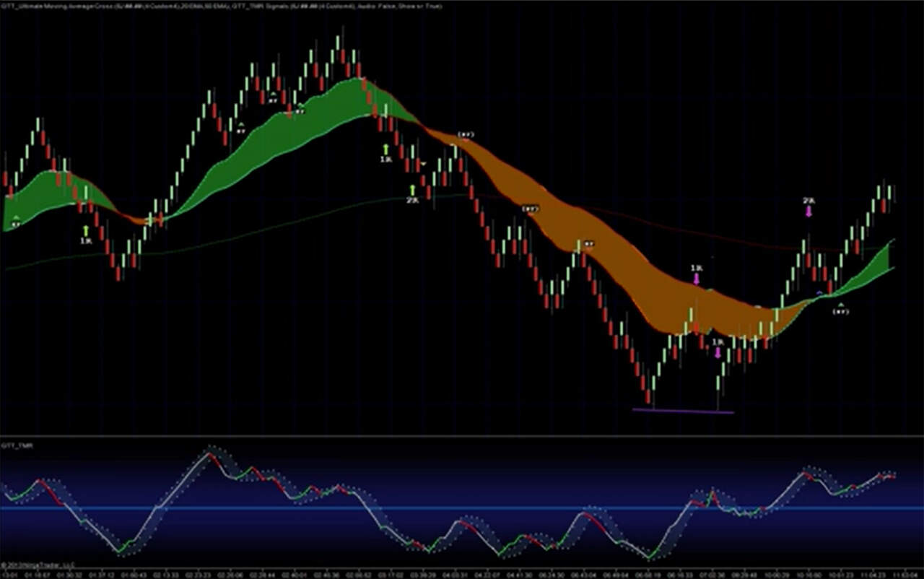Select the (##) marker under the right green band

pos(840,310)
